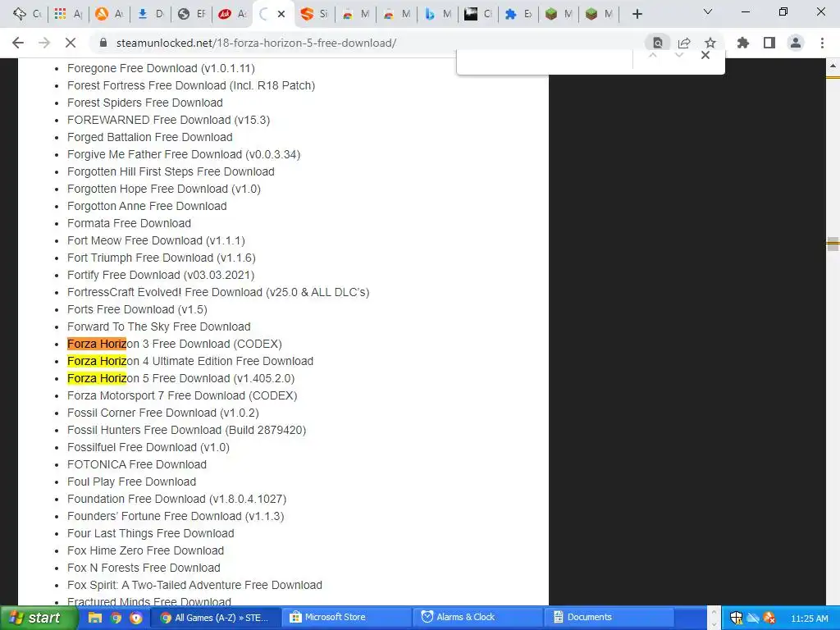Open Forza Horizon 4 Ultimate Edition link
840x630 pixels.
click(x=190, y=361)
